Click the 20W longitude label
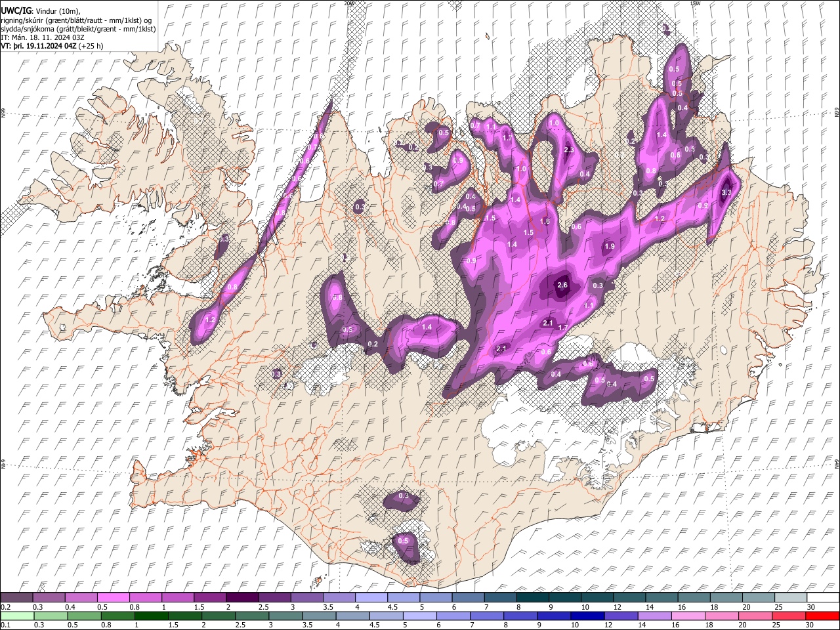 [x=349, y=3]
